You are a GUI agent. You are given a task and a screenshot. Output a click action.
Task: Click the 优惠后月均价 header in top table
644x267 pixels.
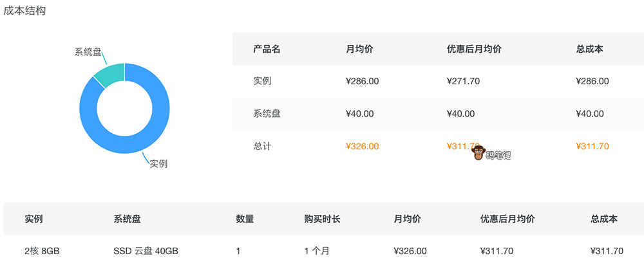pyautogui.click(x=474, y=49)
